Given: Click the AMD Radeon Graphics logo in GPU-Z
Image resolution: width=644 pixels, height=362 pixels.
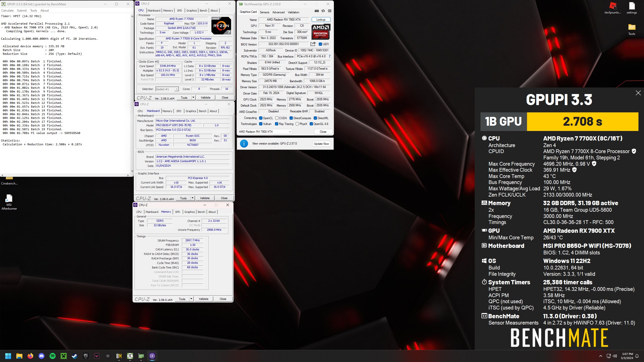Looking at the screenshot, I should point(321,32).
